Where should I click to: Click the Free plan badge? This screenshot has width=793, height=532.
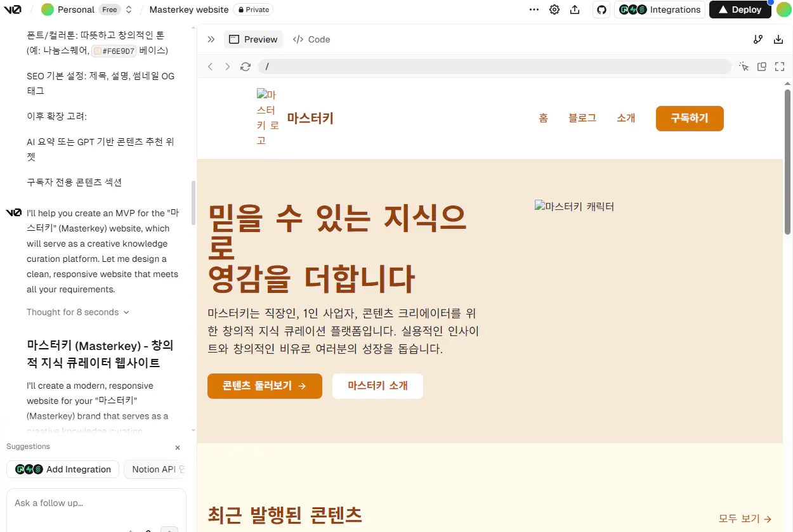coord(110,10)
